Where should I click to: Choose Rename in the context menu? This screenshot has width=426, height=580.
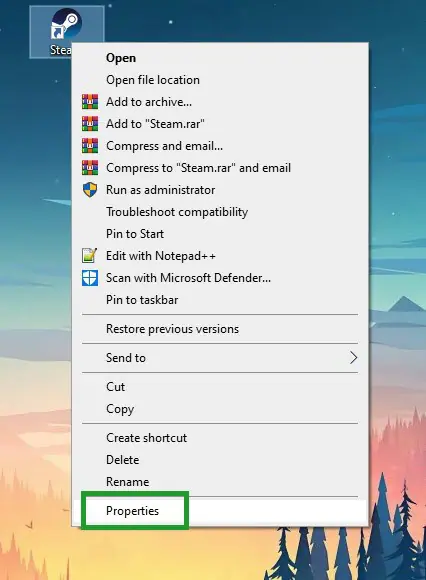pyautogui.click(x=220, y=482)
